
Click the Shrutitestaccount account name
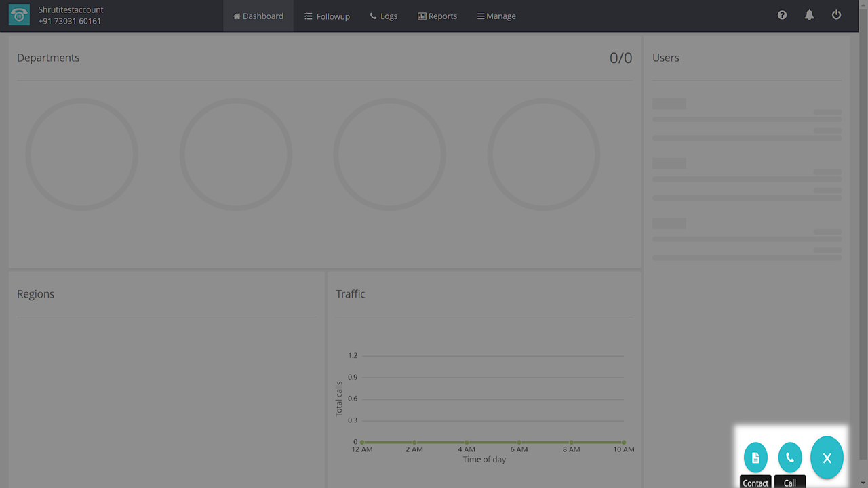(x=71, y=10)
